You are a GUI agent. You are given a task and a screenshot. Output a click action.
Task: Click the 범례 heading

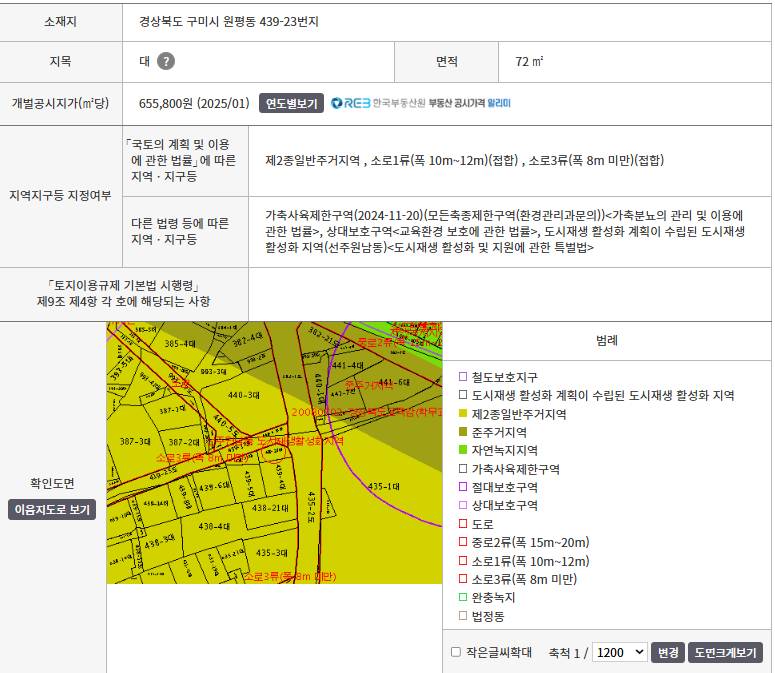(607, 340)
